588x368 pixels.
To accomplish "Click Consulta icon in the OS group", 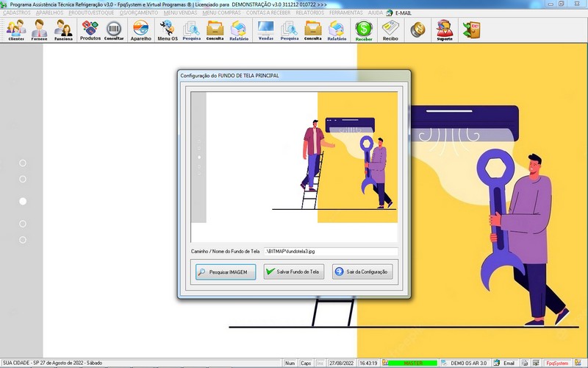I will click(215, 30).
